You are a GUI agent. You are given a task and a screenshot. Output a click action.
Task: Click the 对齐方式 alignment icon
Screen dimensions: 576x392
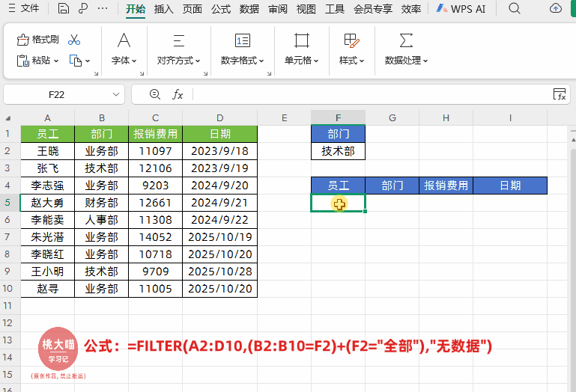178,40
